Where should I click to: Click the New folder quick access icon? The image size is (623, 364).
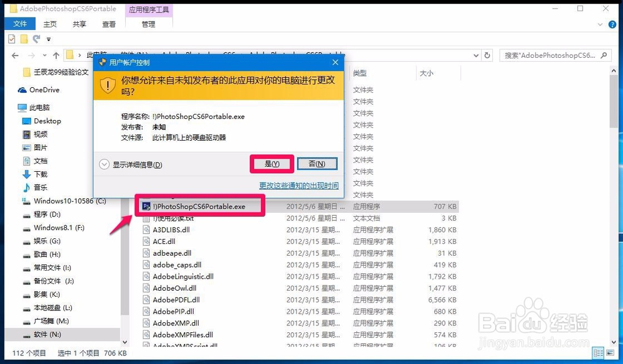pos(24,39)
